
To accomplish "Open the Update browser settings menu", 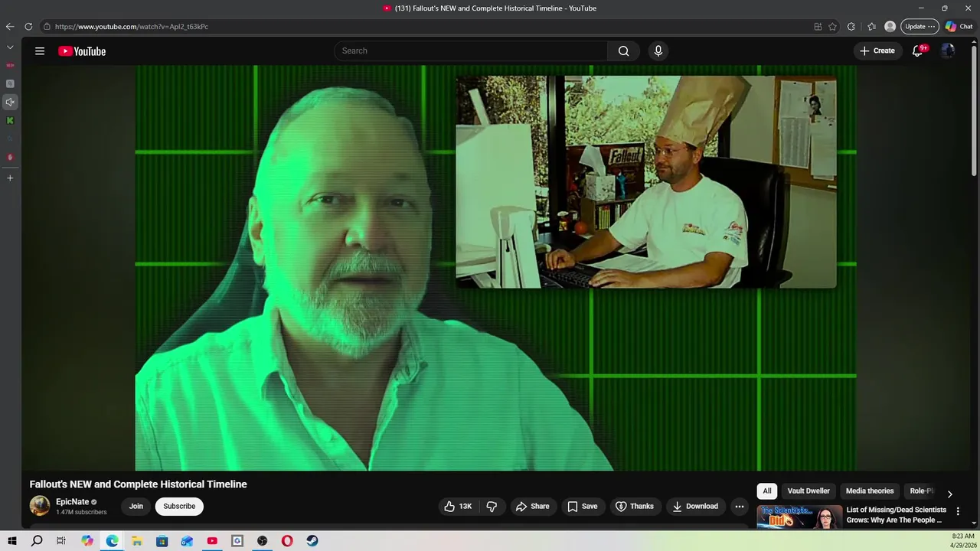I will tap(920, 26).
